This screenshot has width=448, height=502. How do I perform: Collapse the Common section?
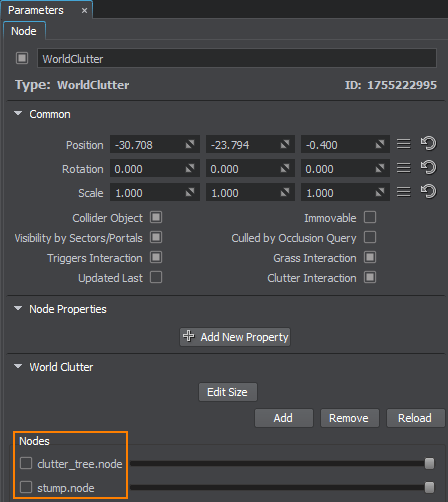click(18, 114)
